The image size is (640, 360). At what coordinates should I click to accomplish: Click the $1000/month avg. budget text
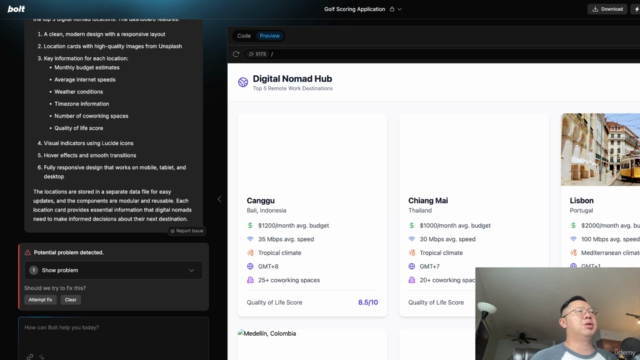[455, 225]
